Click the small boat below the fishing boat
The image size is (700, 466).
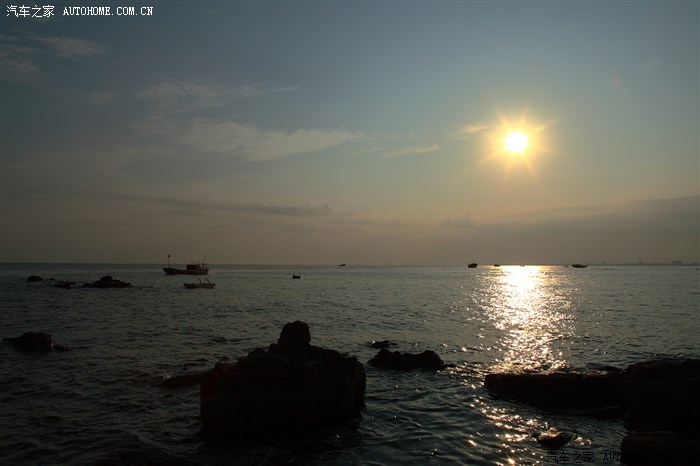coord(199,285)
